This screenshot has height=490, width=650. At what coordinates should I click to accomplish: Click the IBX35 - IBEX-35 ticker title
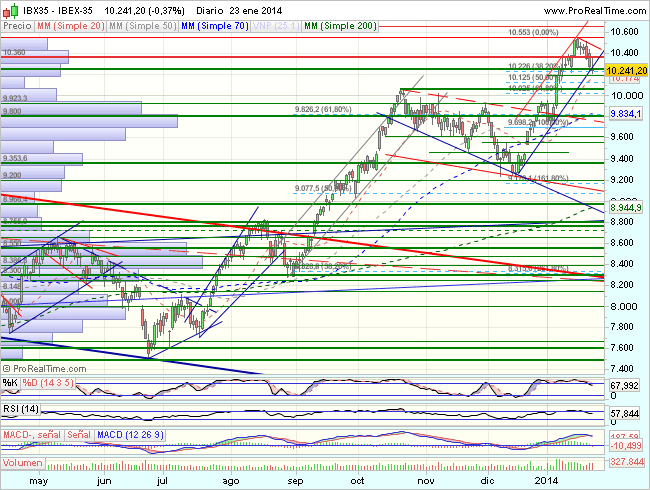point(58,10)
